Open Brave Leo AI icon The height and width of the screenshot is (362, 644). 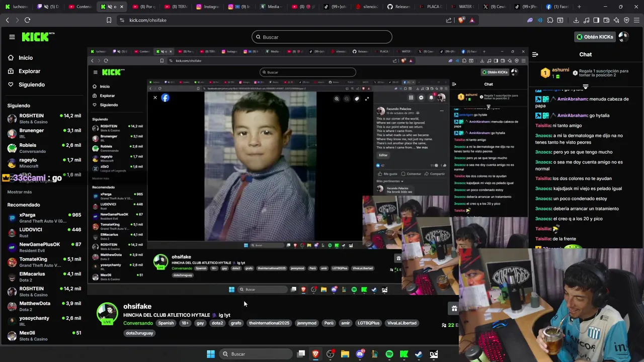(x=616, y=20)
